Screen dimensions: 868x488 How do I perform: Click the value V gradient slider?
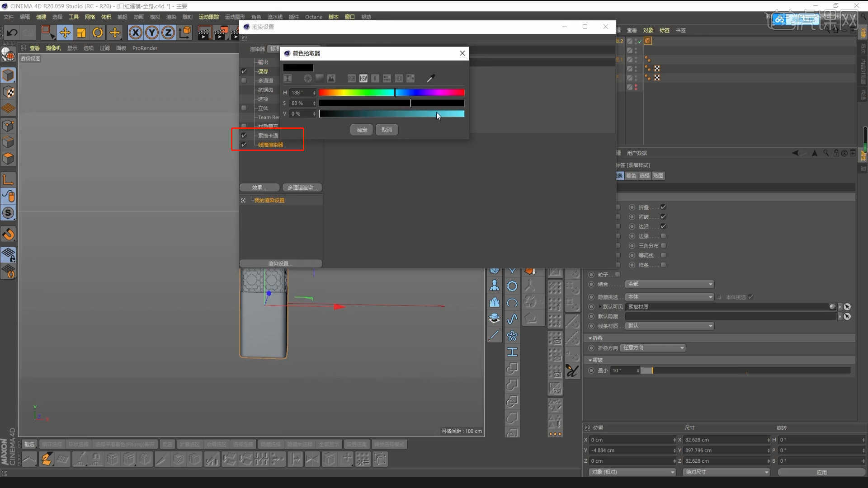tap(392, 114)
